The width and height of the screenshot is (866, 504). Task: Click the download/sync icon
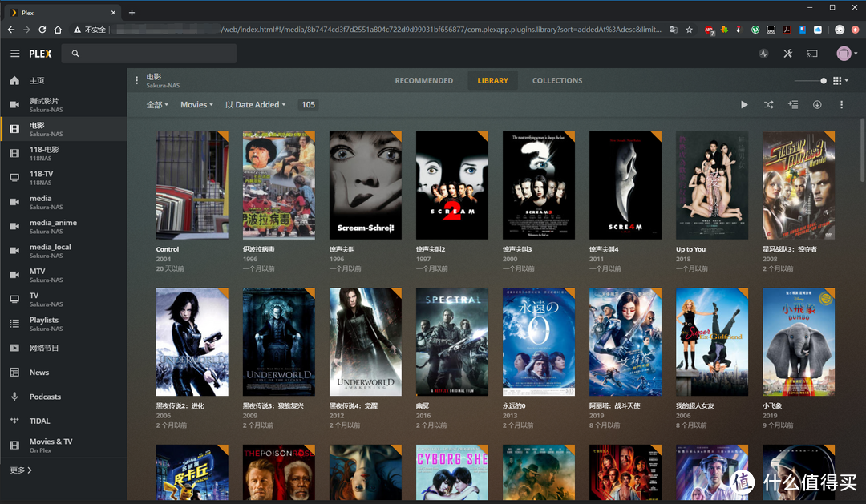817,104
